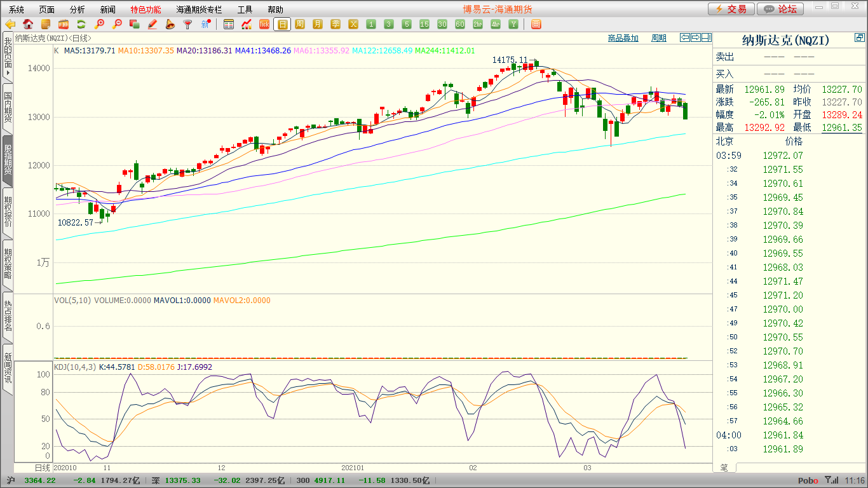868x488 pixels.
Task: Toggle the daily 日 period button
Action: [x=282, y=24]
